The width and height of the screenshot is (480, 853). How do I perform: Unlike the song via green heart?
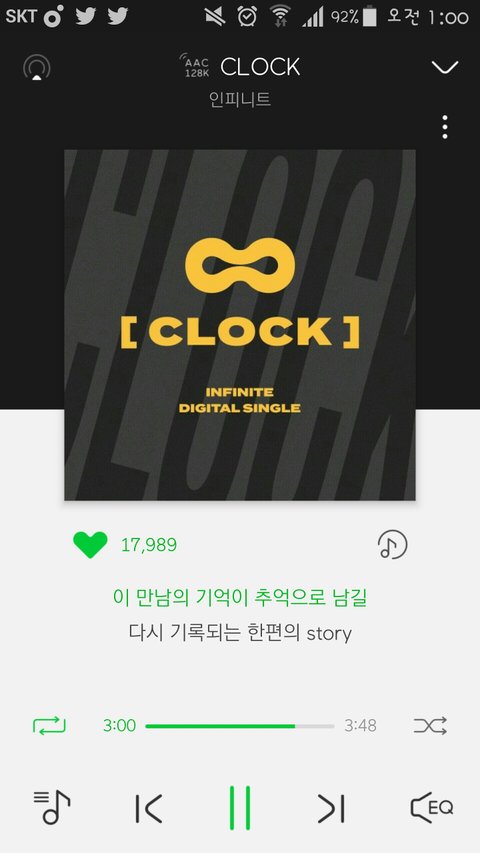pyautogui.click(x=90, y=545)
